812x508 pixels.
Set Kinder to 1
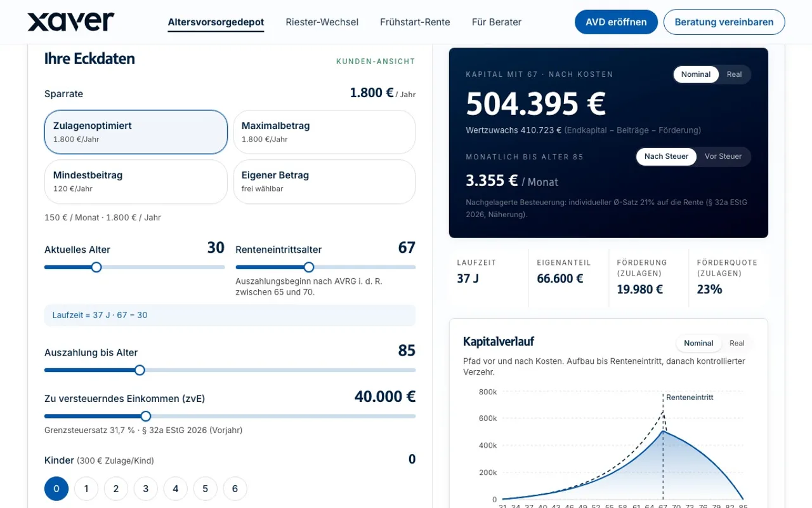(86, 488)
